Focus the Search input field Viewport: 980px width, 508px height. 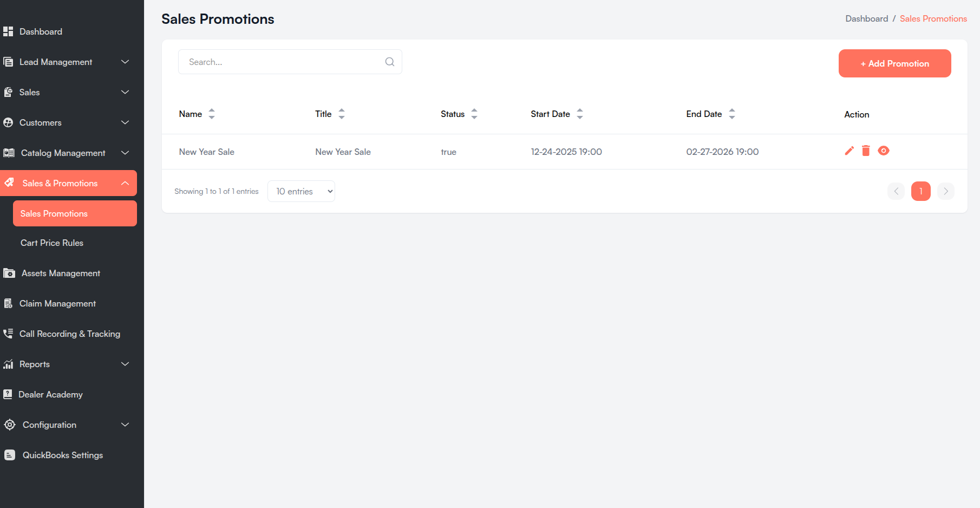[x=290, y=62]
